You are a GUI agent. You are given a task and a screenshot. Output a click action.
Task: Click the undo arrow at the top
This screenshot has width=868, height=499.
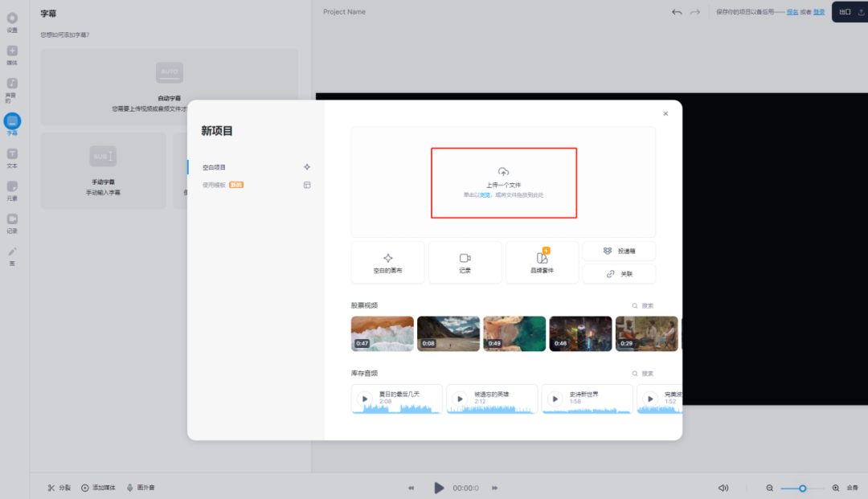coord(676,12)
